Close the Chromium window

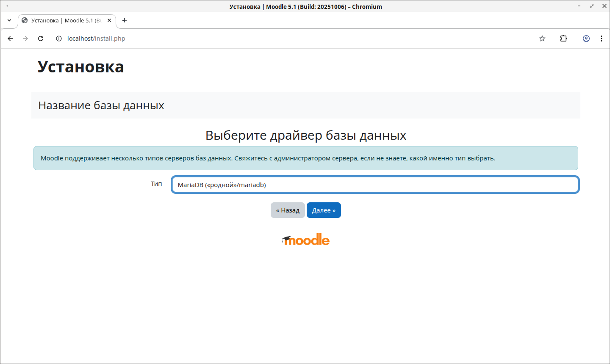(x=604, y=6)
